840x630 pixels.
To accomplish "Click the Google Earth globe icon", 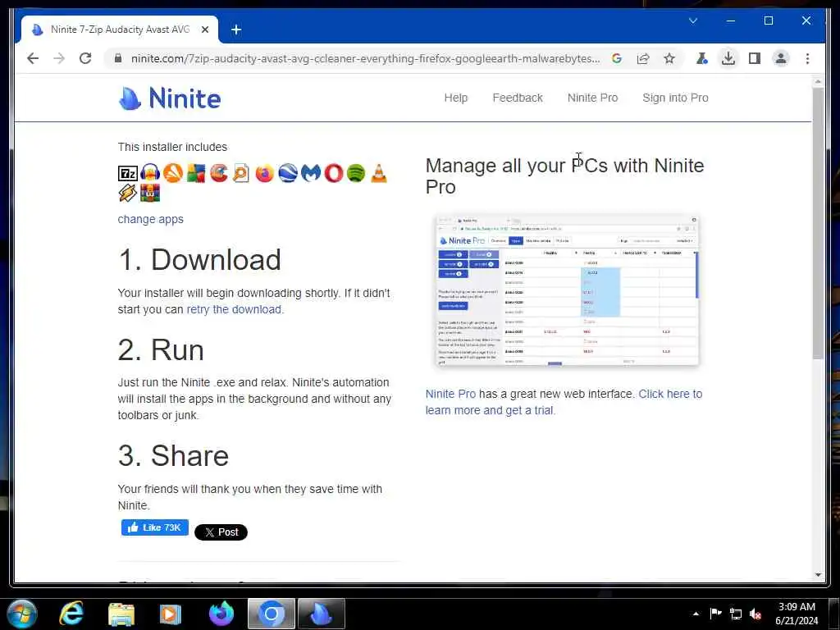I will [288, 173].
